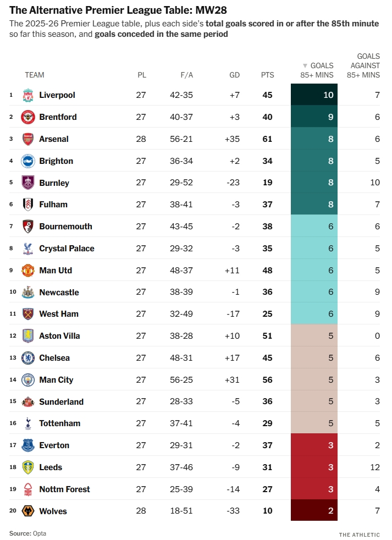The height and width of the screenshot is (540, 392).
Task: Click Wolves' dark red 2 goals cell
Action: (x=314, y=511)
